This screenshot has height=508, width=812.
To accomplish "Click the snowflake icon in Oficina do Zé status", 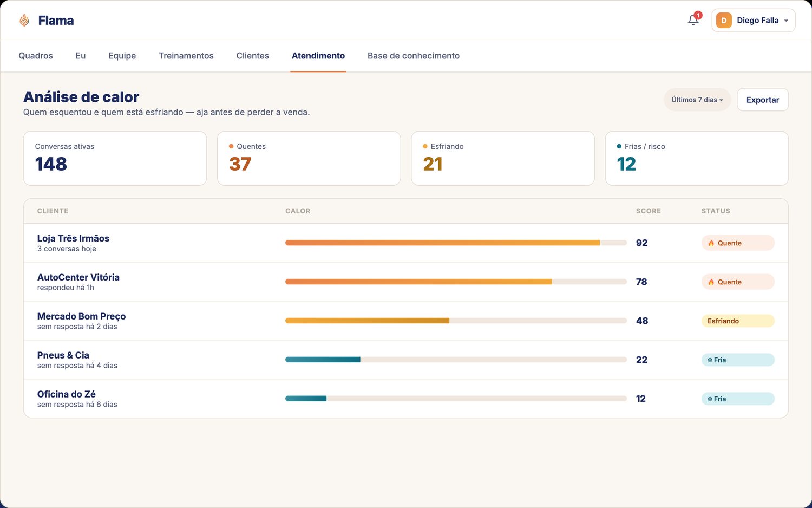I will tap(710, 399).
